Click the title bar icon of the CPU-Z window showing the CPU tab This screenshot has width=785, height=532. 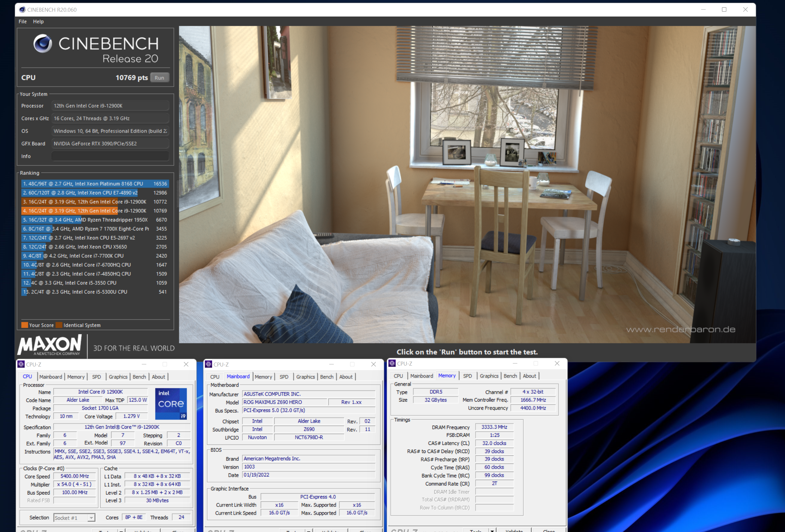(21, 364)
